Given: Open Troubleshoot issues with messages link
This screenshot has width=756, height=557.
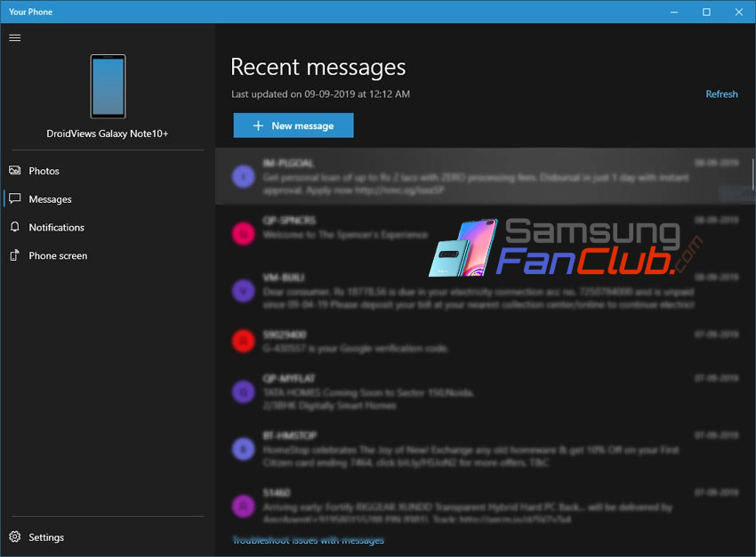Looking at the screenshot, I should click(x=308, y=541).
